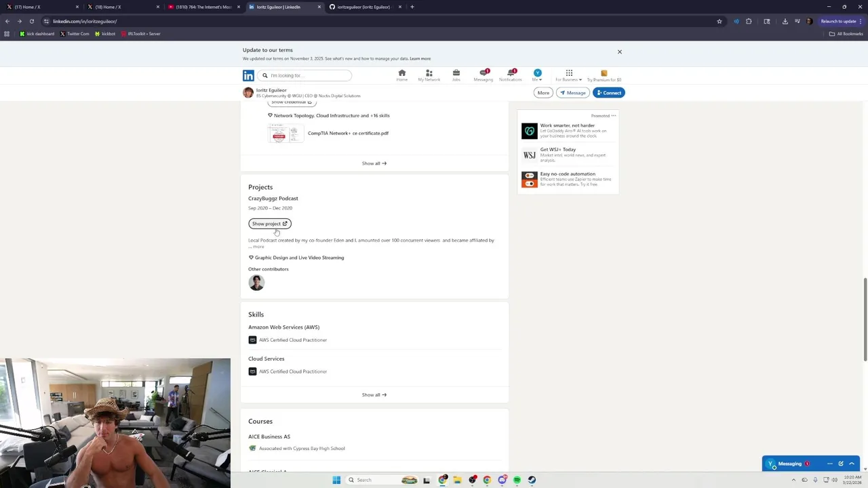Click the LinkedIn search field
The height and width of the screenshot is (488, 868).
pos(304,75)
